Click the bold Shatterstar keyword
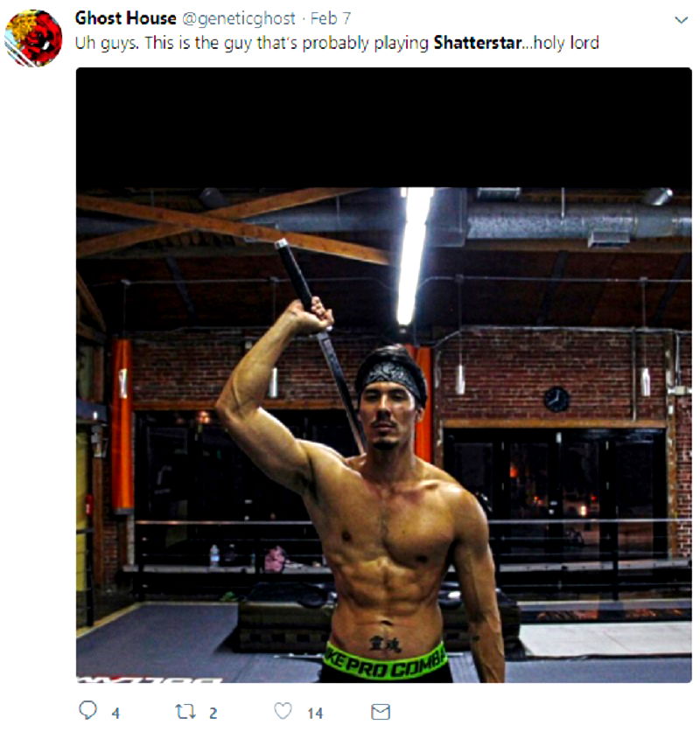The image size is (700, 732). (x=477, y=43)
